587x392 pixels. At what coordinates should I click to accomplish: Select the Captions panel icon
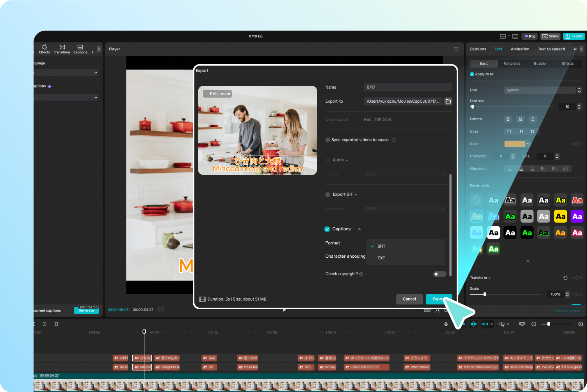coord(80,49)
